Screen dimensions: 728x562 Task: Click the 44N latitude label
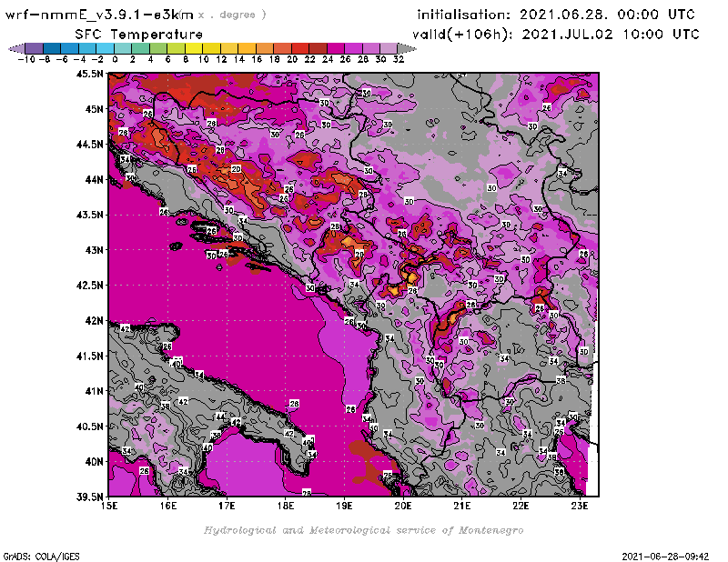pyautogui.click(x=94, y=179)
